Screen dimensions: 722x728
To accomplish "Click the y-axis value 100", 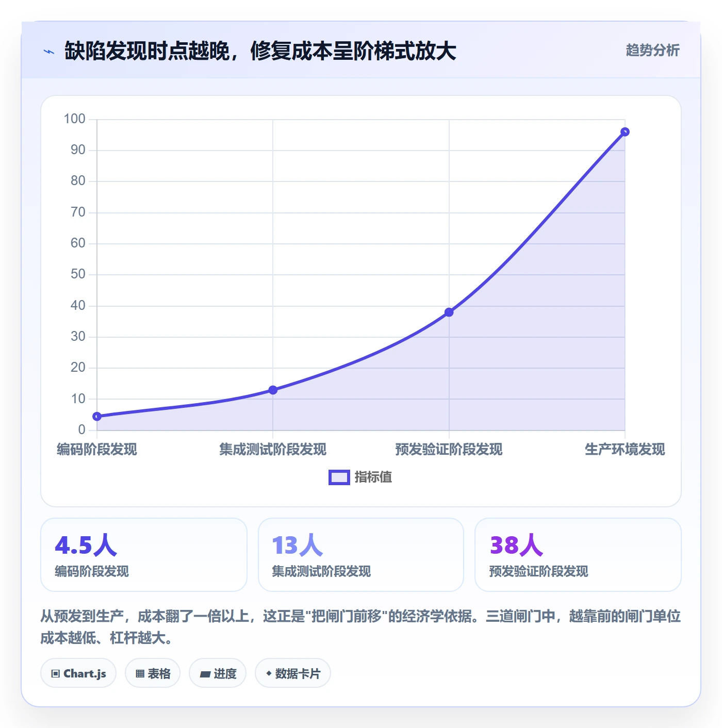I will (74, 119).
